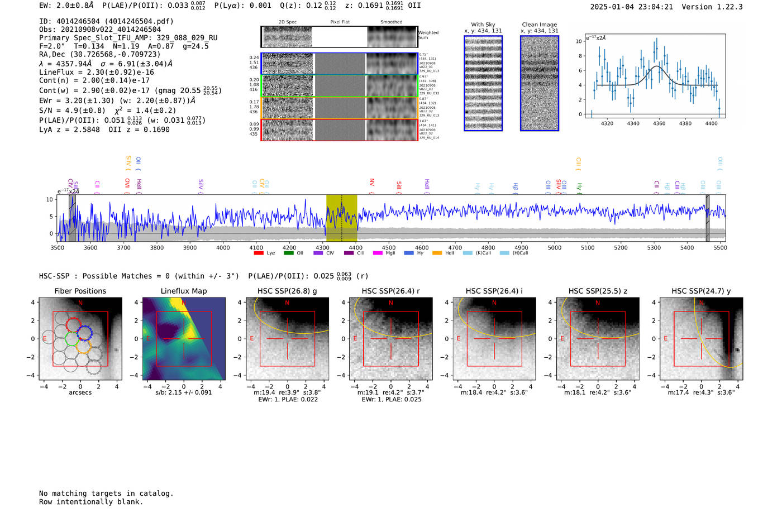Select the light-blue (K)CaII legend swatch
This screenshot has height=532, width=782.
click(x=468, y=253)
